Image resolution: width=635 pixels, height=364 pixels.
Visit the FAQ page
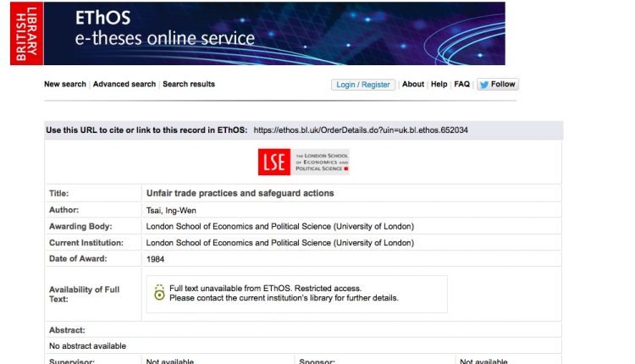pos(461,85)
